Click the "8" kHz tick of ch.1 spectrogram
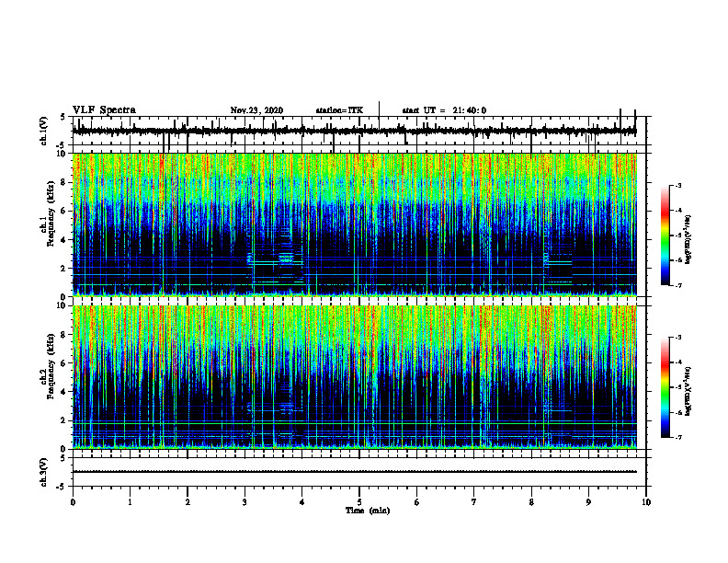728x563 pixels. point(65,182)
